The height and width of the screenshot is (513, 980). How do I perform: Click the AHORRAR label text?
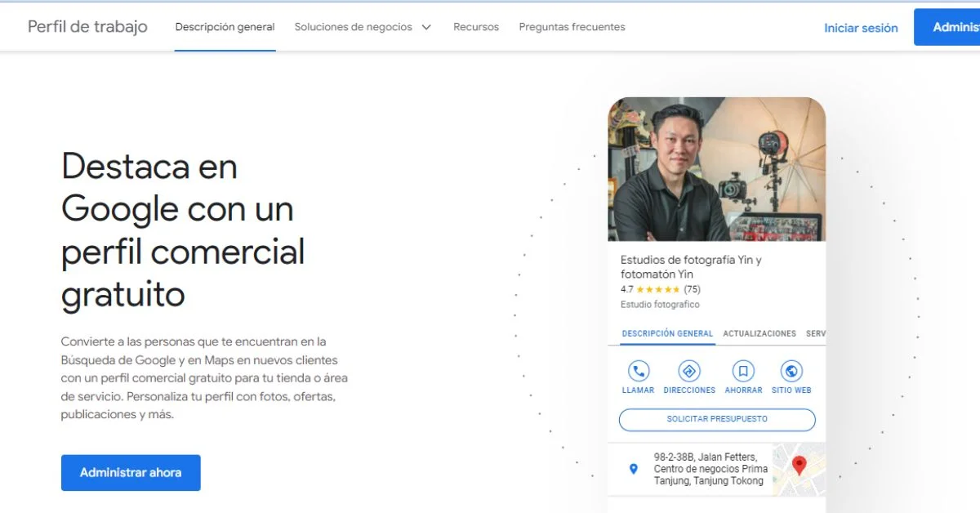tap(743, 390)
